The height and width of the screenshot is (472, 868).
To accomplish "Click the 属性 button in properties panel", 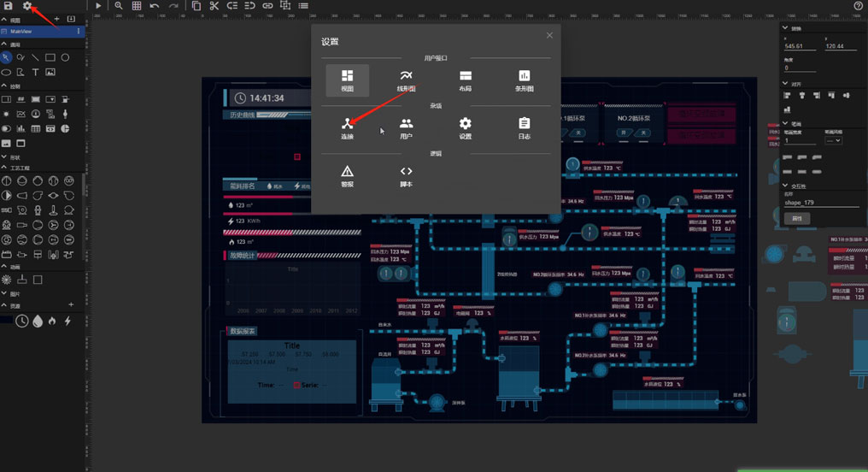I will [796, 218].
